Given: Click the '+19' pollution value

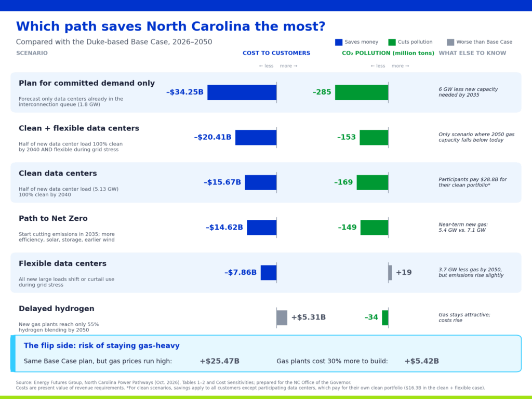Looking at the screenshot, I should click(x=404, y=272).
